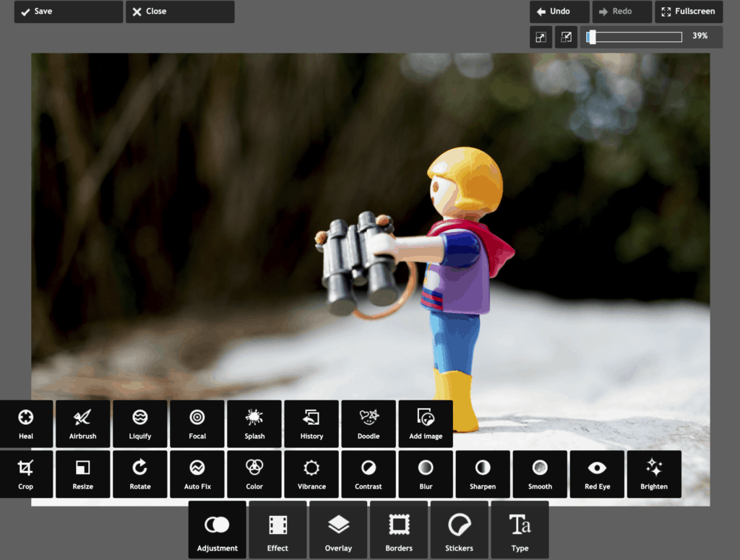
Task: Open the Resize tool
Action: tap(82, 474)
